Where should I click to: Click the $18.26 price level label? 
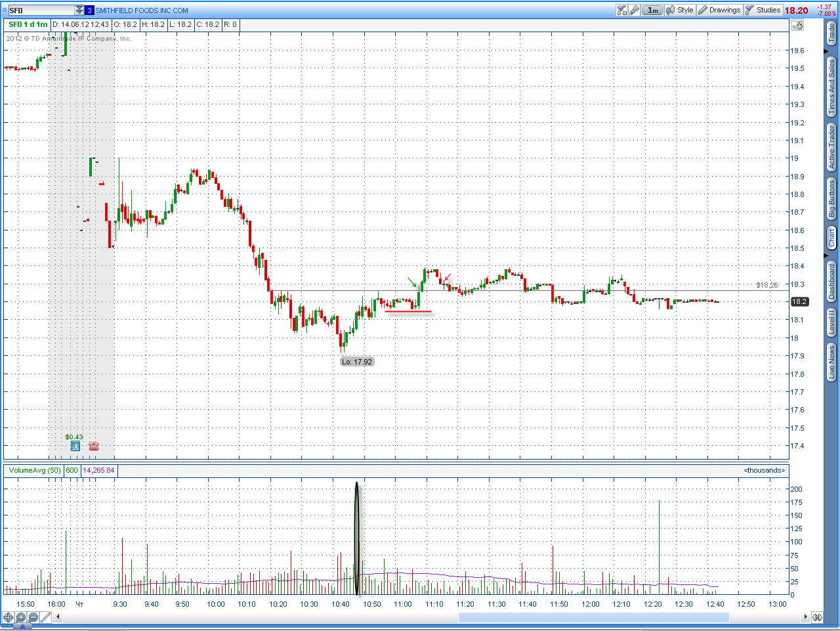[767, 285]
